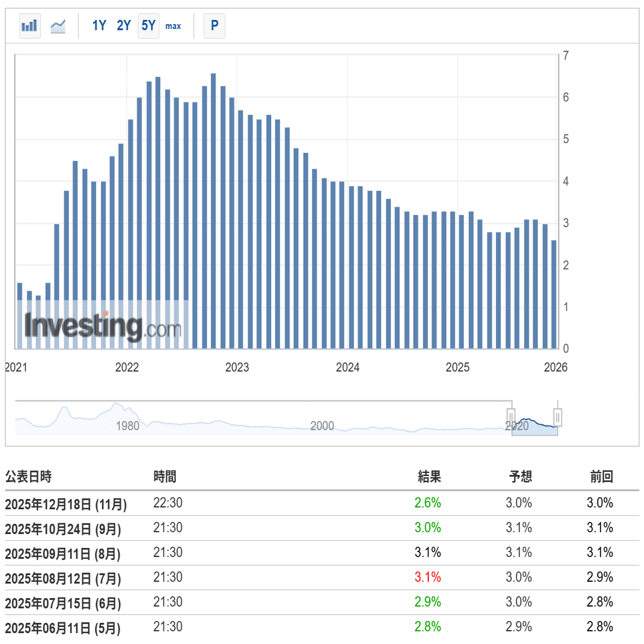Viewport: 644px width, 644px height.
Task: Open the 2025年12月18日 (11月) release row
Action: [66, 504]
